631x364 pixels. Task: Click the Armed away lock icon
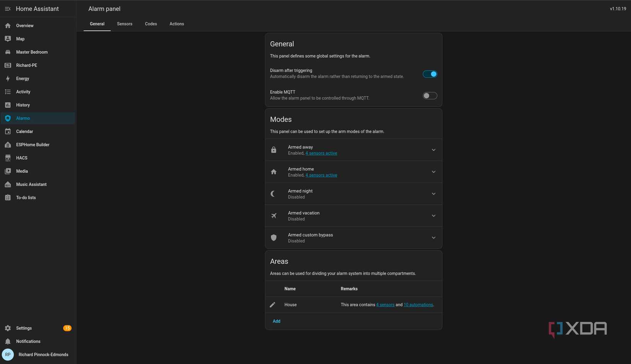(x=274, y=150)
